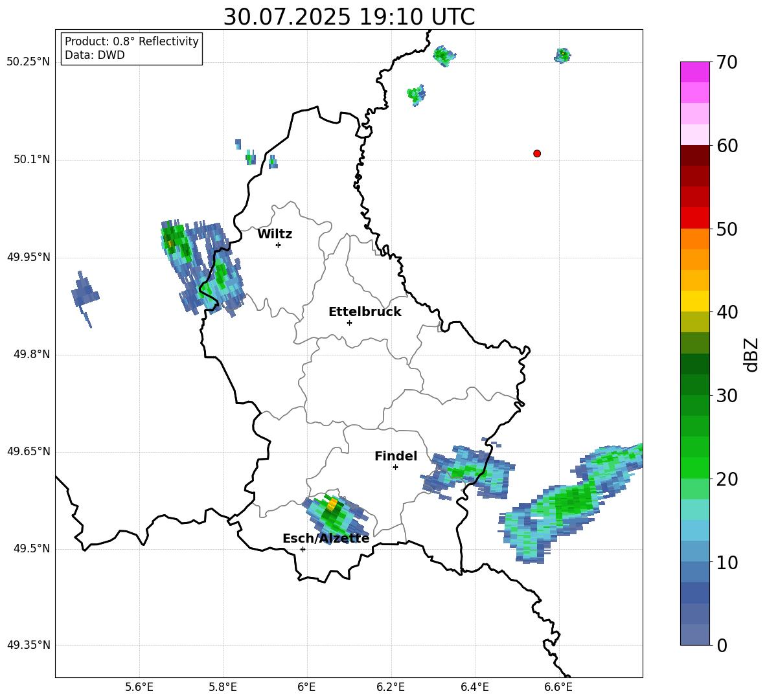Screen dimensions: 767x700
Task: Click the magenta band at colorbar top
Action: click(694, 72)
